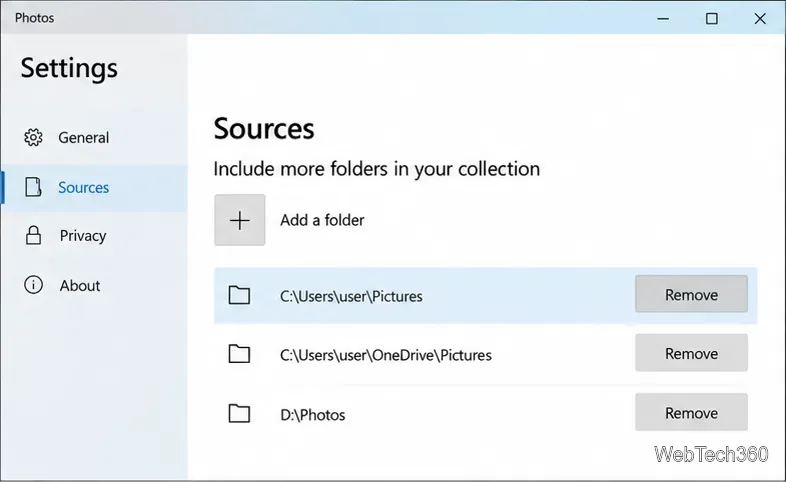Click the About info circle icon
The height and width of the screenshot is (482, 786).
pos(33,285)
